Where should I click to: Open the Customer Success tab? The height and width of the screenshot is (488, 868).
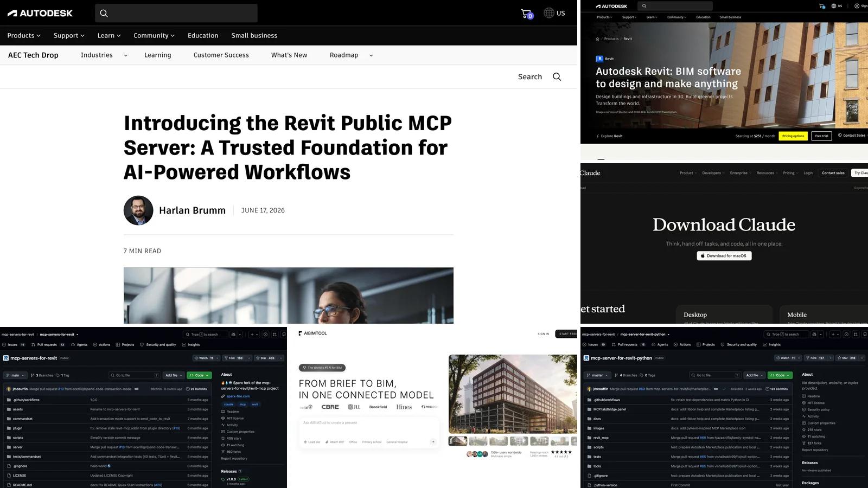pos(221,55)
